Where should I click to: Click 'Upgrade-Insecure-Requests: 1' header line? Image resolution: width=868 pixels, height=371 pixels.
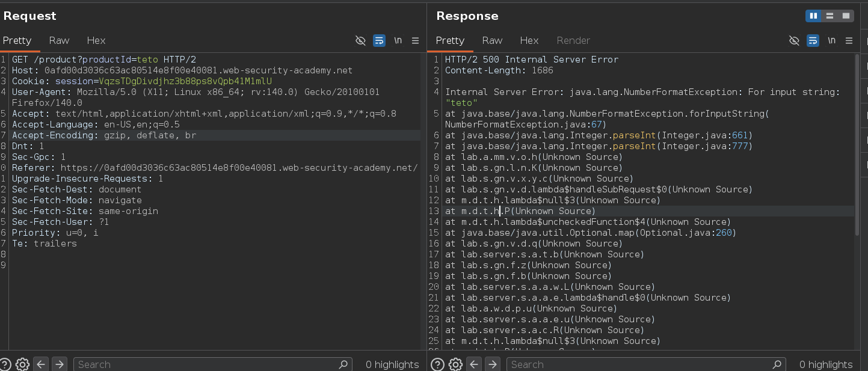[88, 179]
